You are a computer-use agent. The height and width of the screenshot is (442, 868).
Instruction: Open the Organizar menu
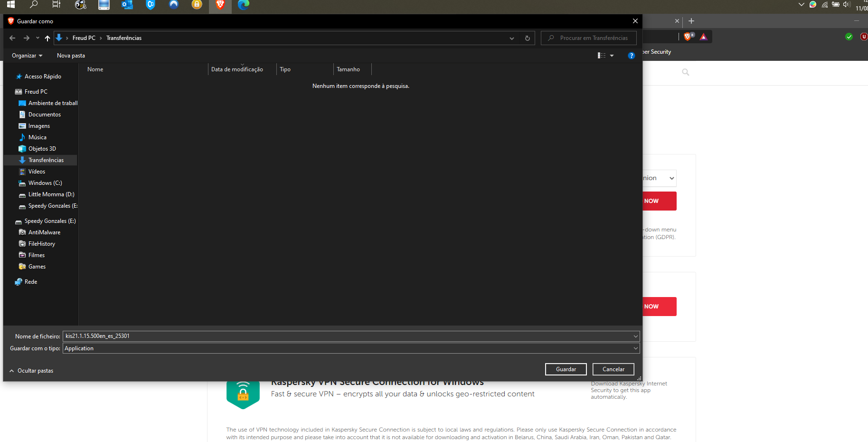[x=27, y=56]
